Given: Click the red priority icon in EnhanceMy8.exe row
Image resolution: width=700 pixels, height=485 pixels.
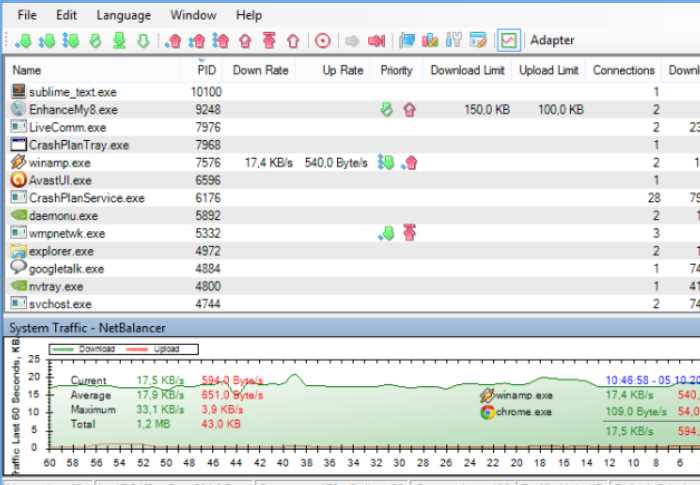Looking at the screenshot, I should 409,109.
